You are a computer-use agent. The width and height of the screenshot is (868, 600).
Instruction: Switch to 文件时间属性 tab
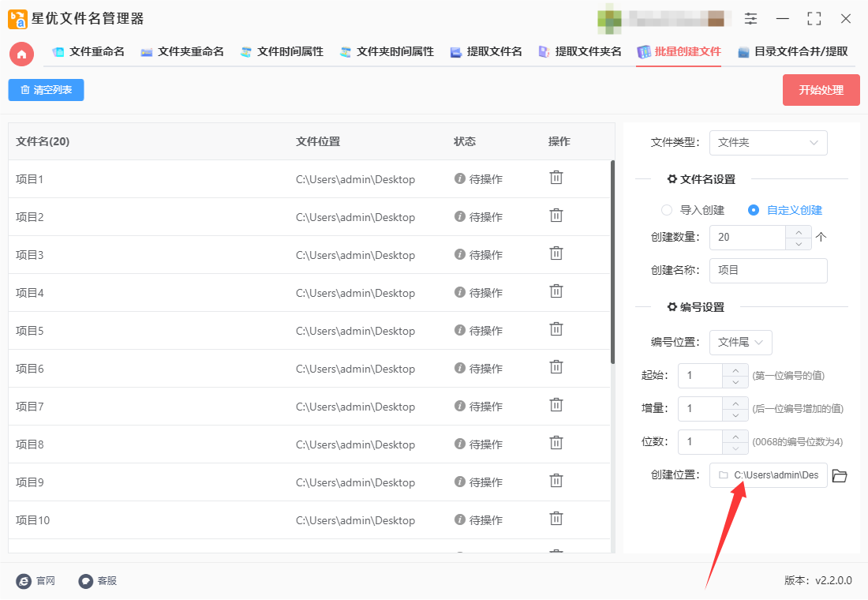(x=282, y=52)
